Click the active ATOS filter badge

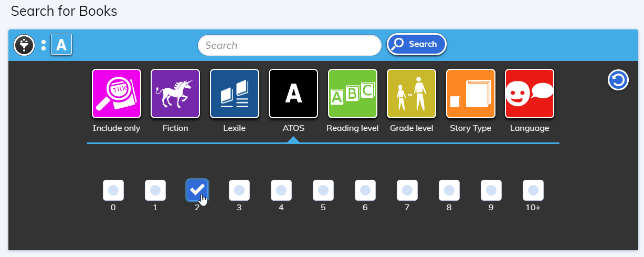(61, 45)
